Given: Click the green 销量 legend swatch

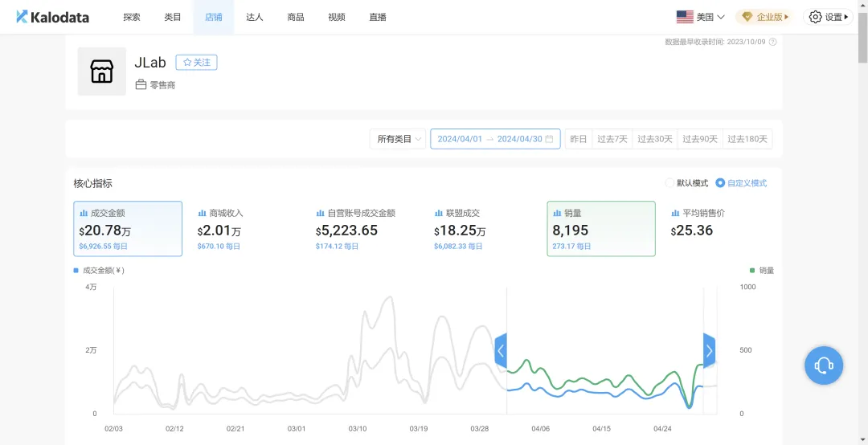Looking at the screenshot, I should click(751, 271).
